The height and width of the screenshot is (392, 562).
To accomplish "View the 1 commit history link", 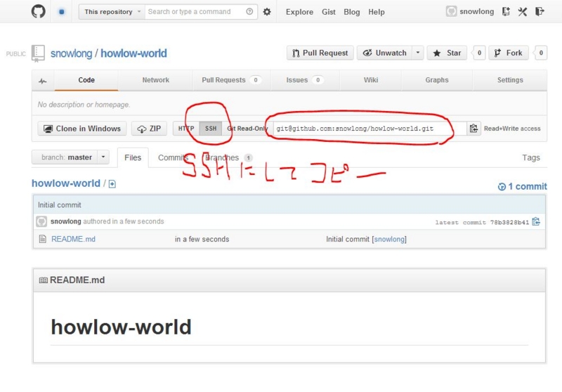I will [x=523, y=186].
